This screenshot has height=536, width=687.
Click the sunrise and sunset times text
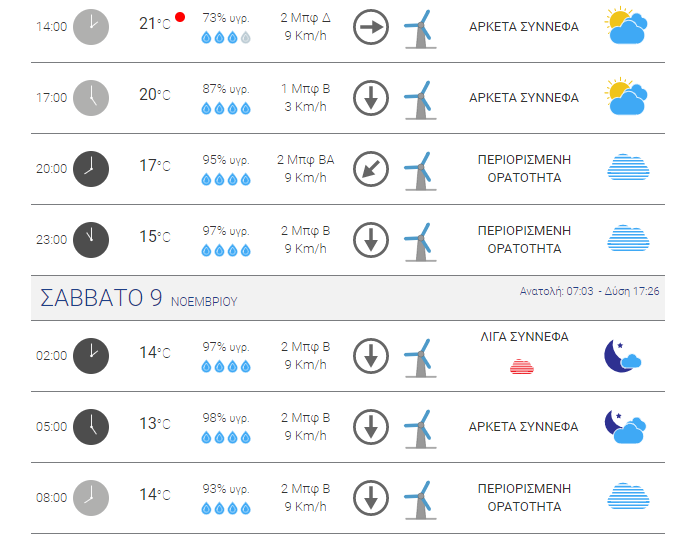589,291
